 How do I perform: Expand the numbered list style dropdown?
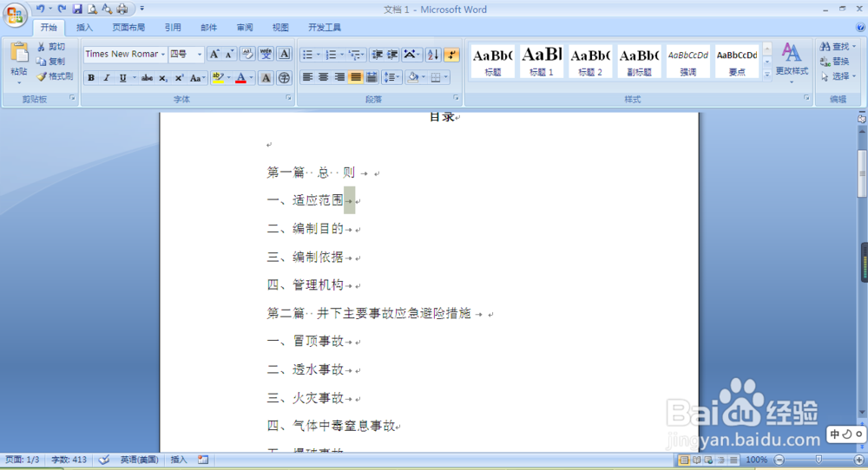tap(342, 54)
